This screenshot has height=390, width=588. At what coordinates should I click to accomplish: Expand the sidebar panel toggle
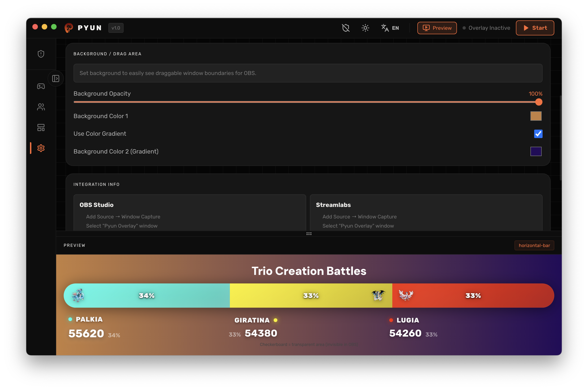coord(56,79)
